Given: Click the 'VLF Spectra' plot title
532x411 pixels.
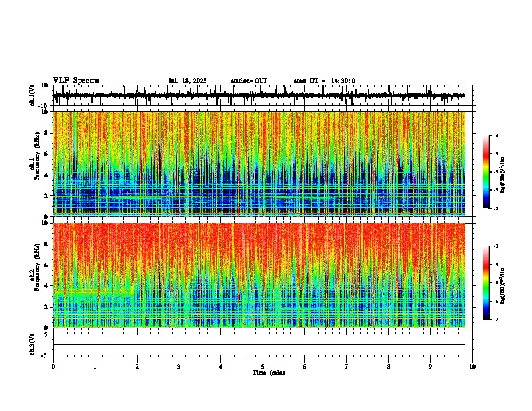Looking at the screenshot, I should click(76, 81).
